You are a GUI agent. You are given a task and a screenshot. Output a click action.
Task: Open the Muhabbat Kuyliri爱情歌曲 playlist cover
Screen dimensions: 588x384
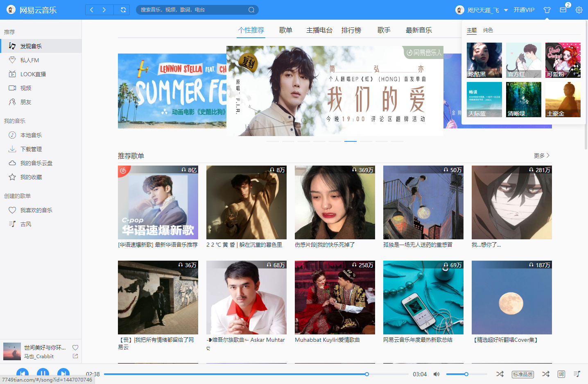pyautogui.click(x=335, y=298)
